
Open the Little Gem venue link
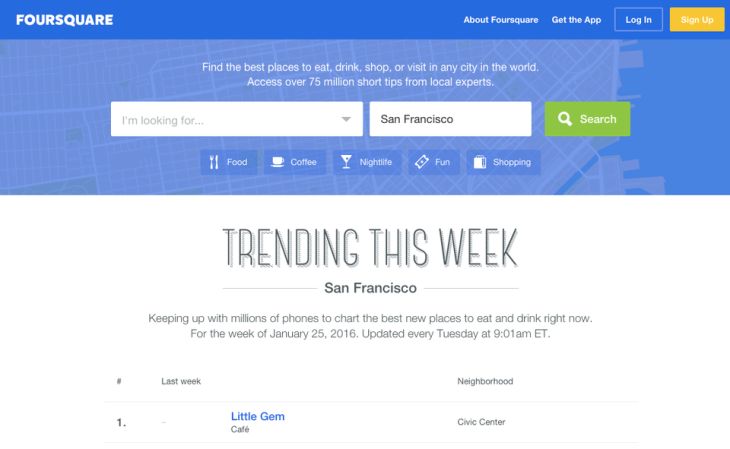258,416
